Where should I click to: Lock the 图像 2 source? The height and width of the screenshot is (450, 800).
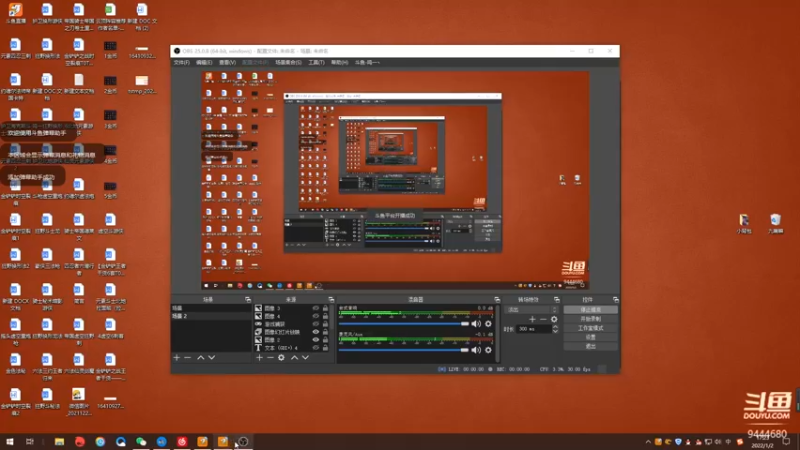[326, 340]
